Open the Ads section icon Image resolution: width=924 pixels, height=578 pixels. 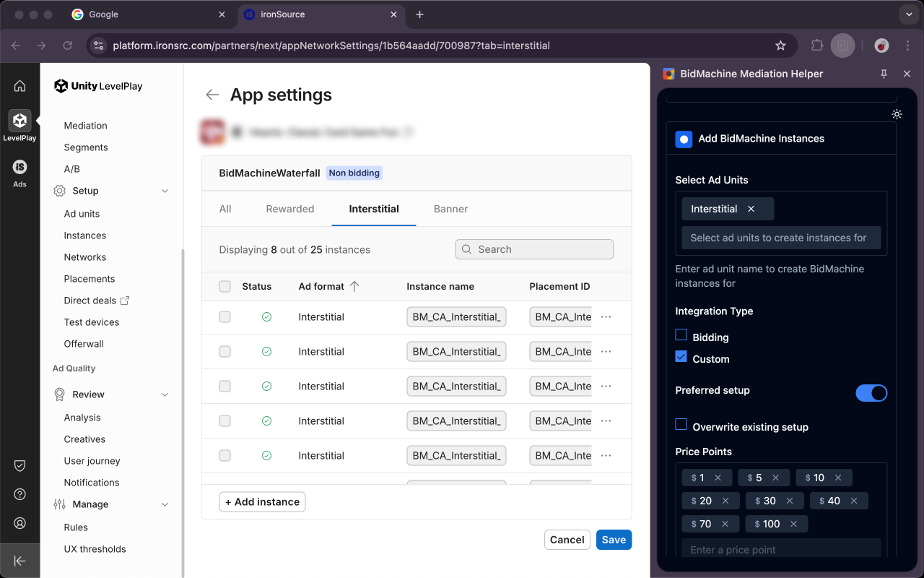click(x=19, y=168)
